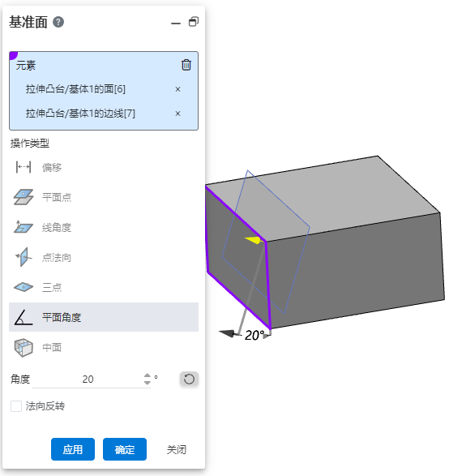
Task: Select the 三点 three-point plane type
Action: point(104,287)
